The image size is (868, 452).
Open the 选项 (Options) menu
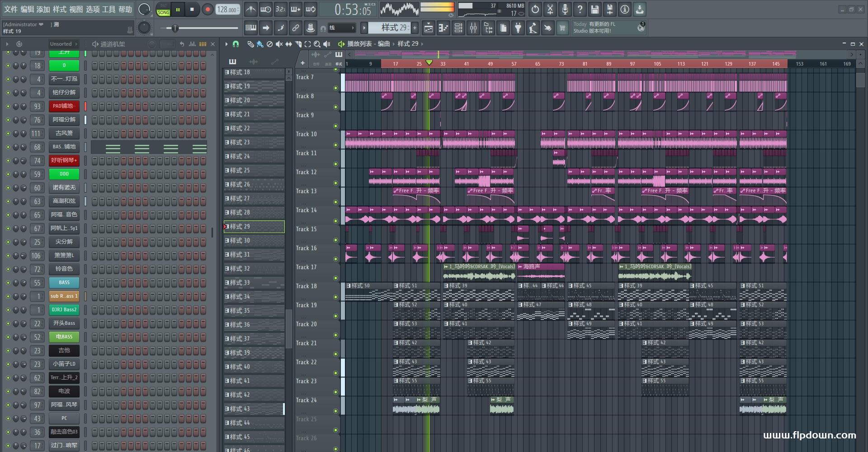[93, 9]
